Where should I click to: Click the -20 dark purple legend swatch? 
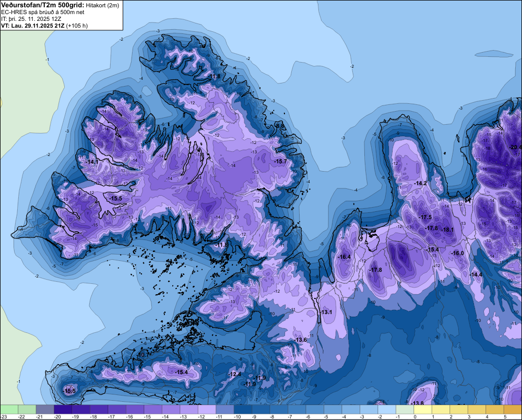63,410
